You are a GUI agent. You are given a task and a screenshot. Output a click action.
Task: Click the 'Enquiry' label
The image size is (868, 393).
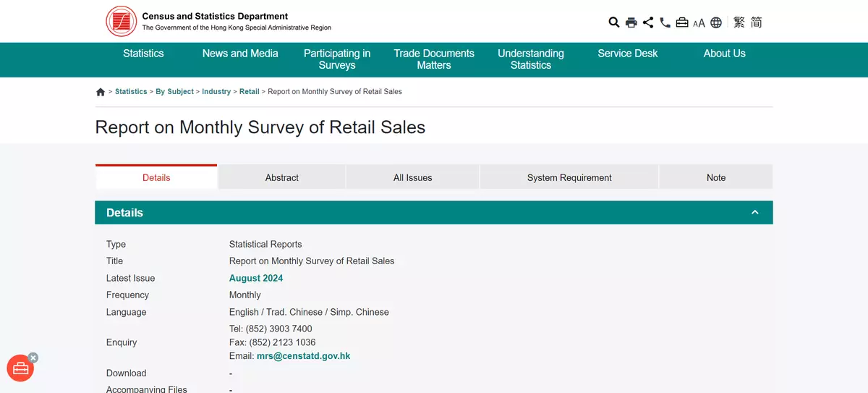122,342
